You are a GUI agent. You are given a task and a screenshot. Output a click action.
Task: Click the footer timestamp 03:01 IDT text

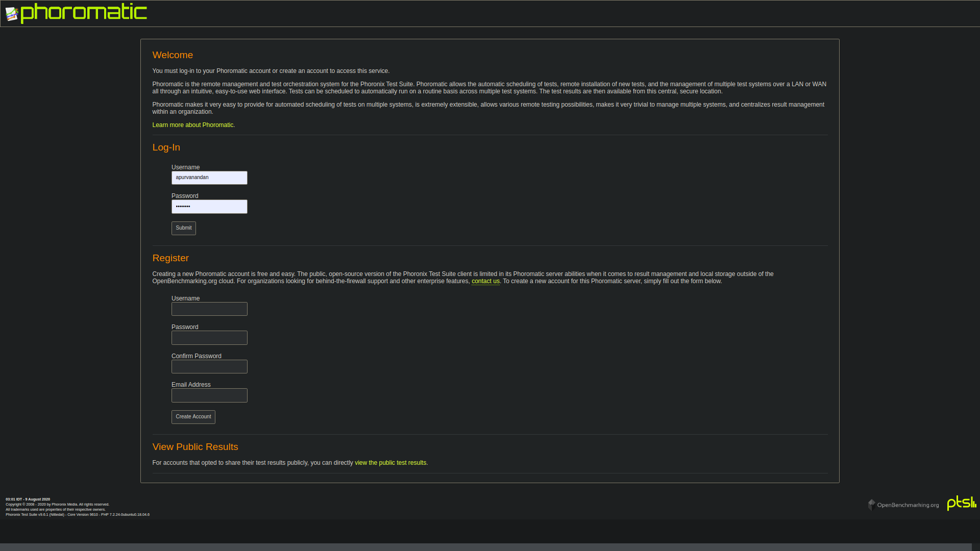[x=28, y=499]
